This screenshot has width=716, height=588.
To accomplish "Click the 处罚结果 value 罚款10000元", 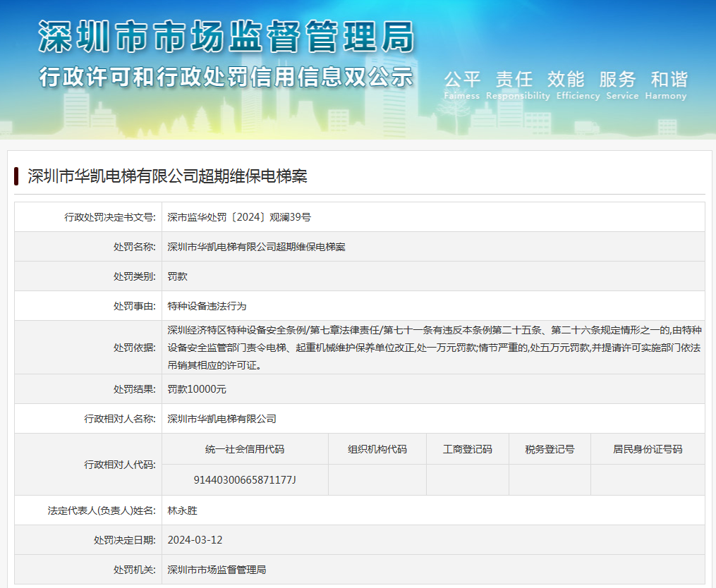I will pos(197,389).
